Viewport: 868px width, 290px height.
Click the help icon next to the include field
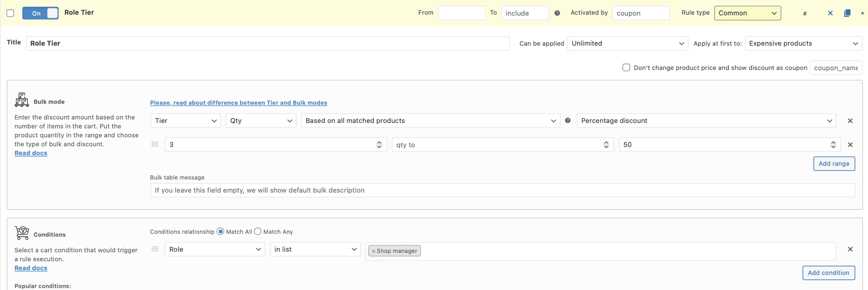(557, 13)
